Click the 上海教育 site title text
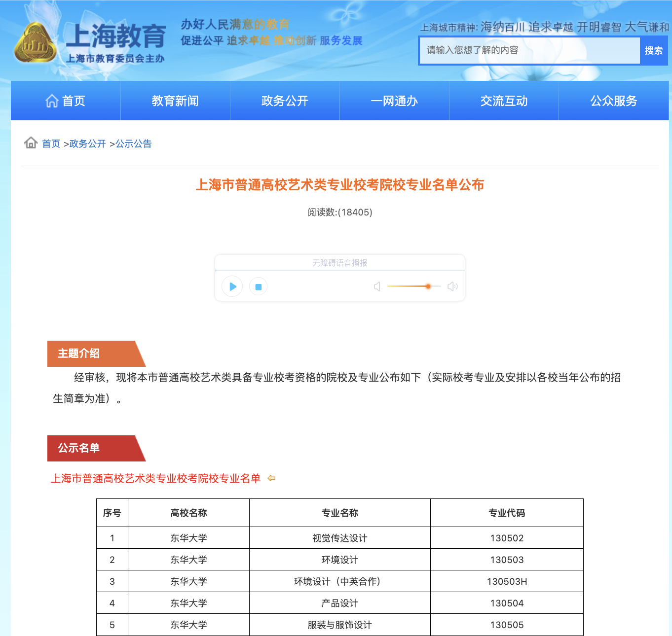The image size is (672, 636). click(x=116, y=36)
